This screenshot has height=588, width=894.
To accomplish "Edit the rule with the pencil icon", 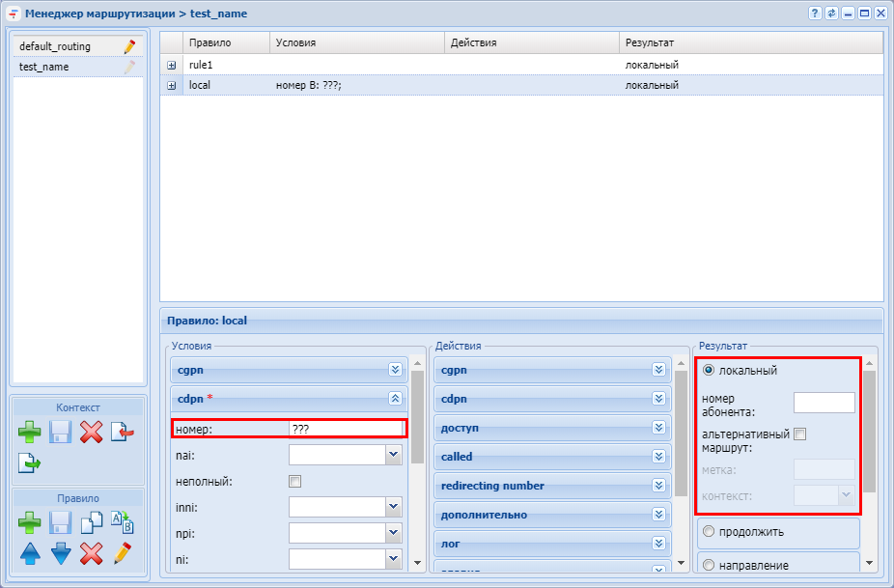I will tap(122, 554).
